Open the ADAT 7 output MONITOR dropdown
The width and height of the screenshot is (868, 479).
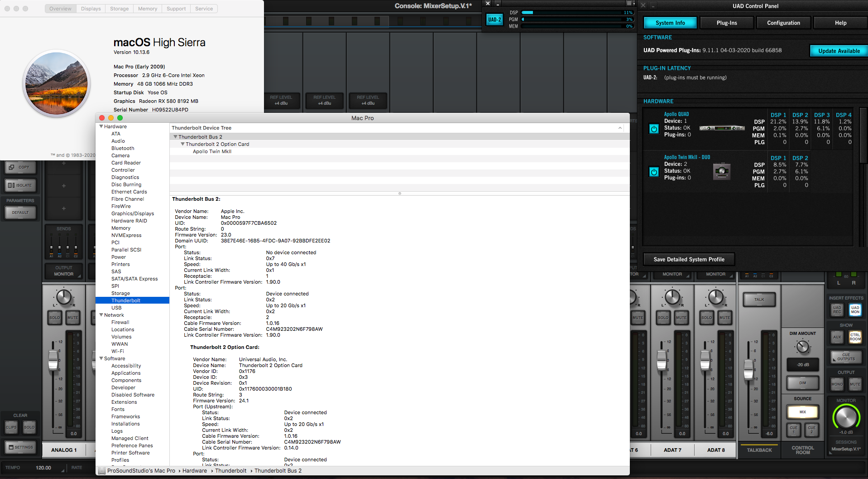click(x=672, y=274)
